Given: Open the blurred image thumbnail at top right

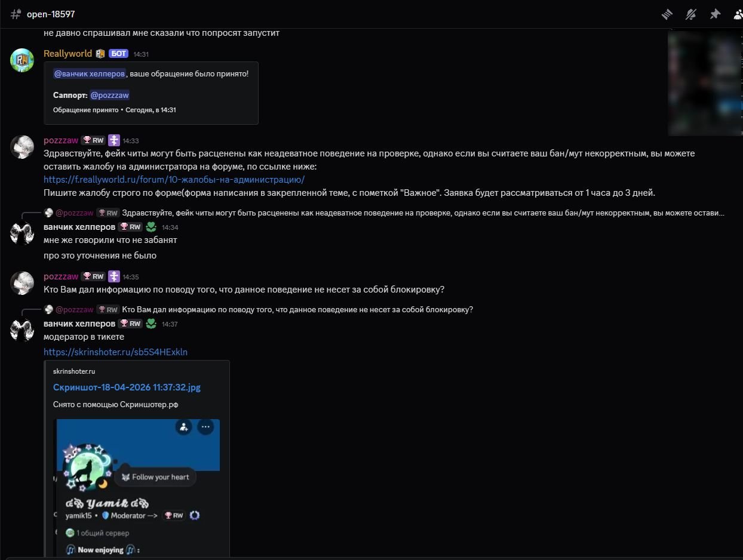Looking at the screenshot, I should pos(705,84).
